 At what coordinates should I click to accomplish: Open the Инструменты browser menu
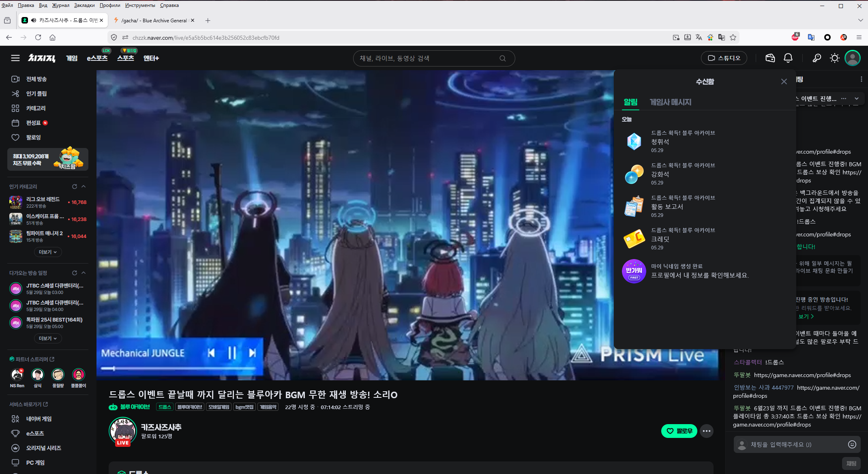[140, 5]
